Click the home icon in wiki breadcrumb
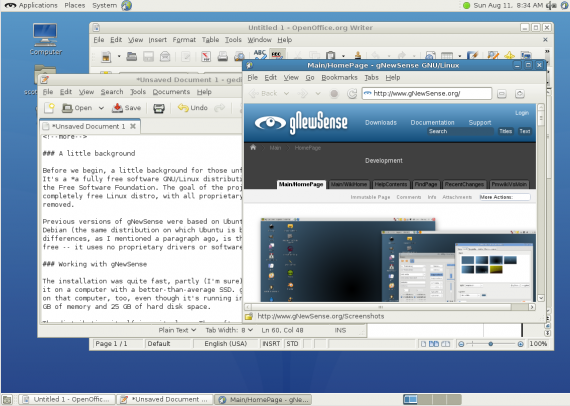The height and width of the screenshot is (406, 570). (253, 147)
